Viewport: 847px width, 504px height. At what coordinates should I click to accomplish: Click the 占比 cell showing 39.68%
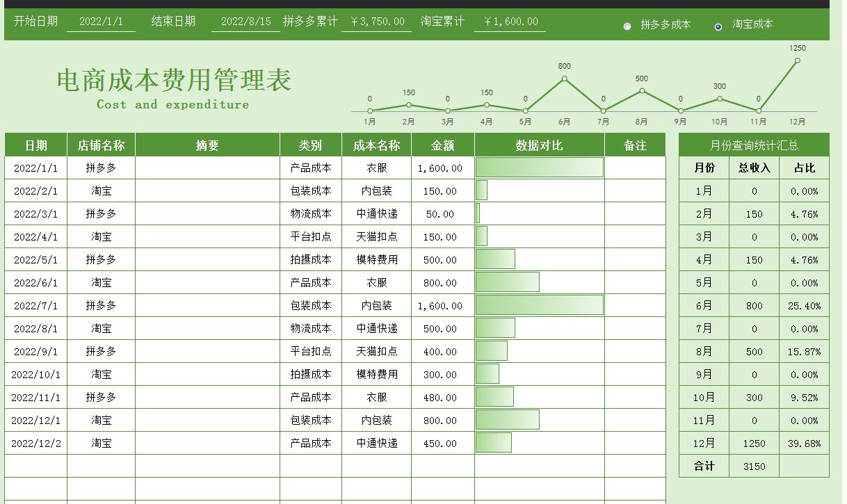click(x=804, y=443)
